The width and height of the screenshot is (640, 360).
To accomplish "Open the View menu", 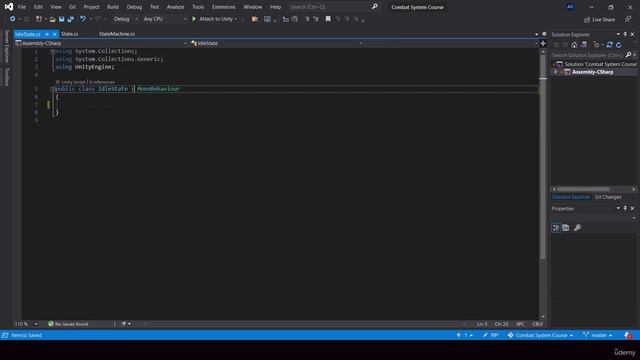I will tap(56, 7).
